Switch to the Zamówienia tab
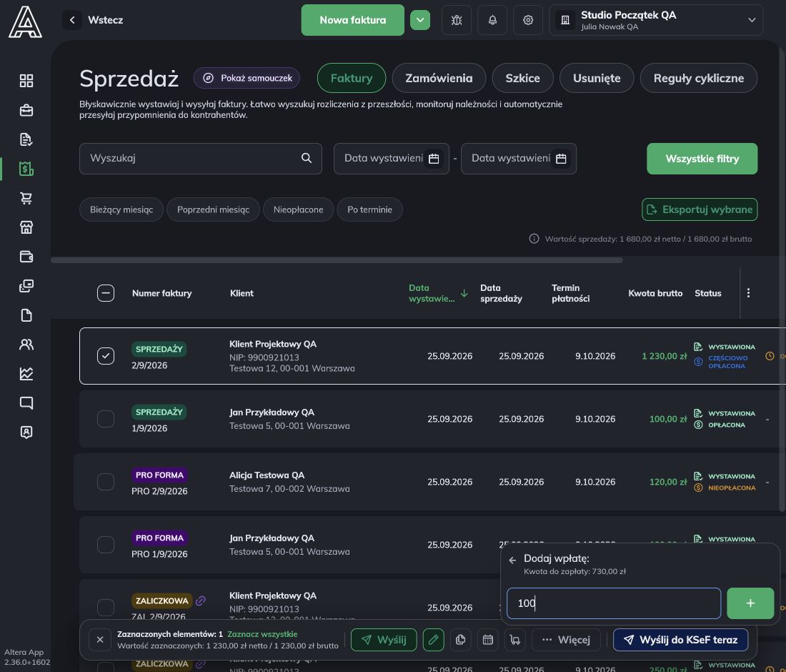Screen dimensions: 786x672 [x=439, y=78]
